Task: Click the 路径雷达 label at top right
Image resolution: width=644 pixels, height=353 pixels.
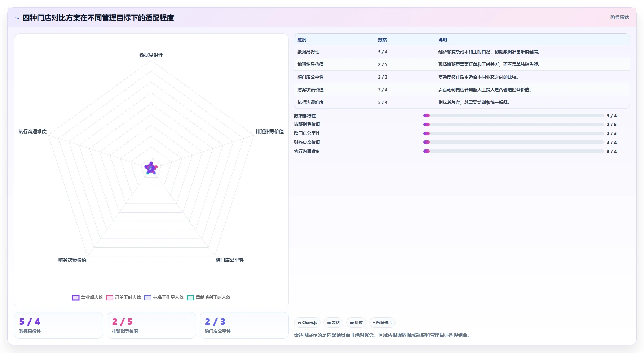Action: tap(619, 17)
